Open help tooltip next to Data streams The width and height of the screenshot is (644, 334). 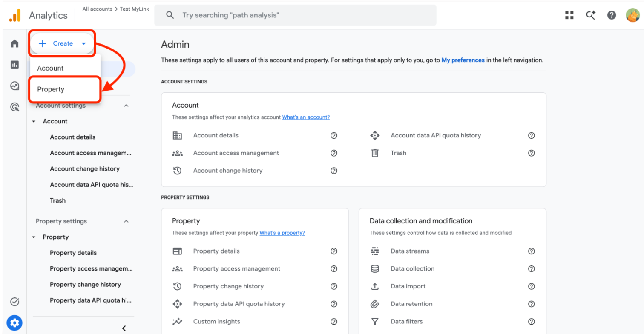tap(531, 251)
